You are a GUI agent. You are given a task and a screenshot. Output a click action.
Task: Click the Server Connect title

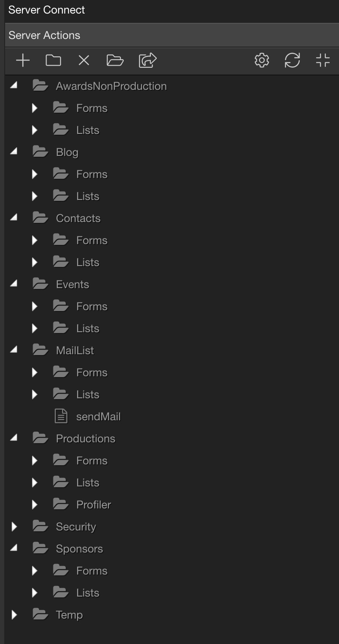[47, 10]
